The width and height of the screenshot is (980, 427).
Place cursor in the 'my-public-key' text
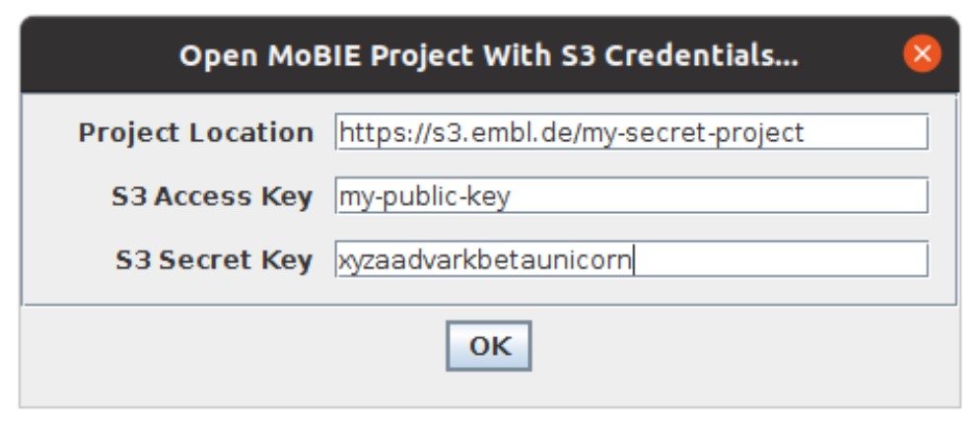click(424, 197)
